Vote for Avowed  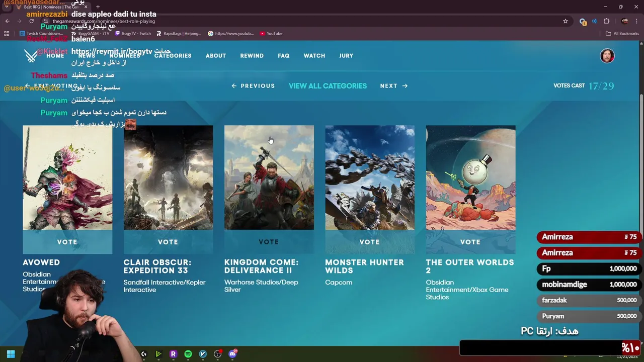click(67, 242)
